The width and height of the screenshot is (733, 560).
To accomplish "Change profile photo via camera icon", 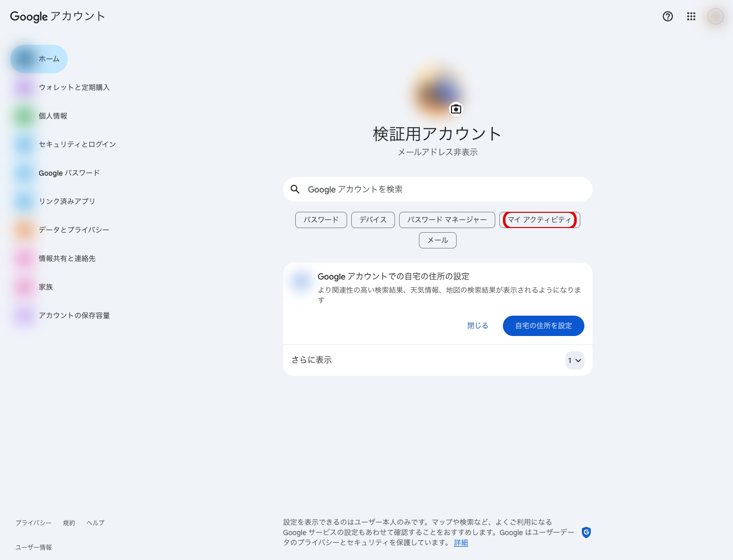I will [456, 109].
